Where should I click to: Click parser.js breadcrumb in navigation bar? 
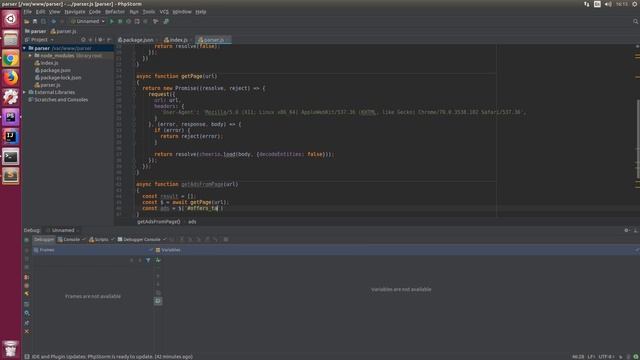coord(63,31)
